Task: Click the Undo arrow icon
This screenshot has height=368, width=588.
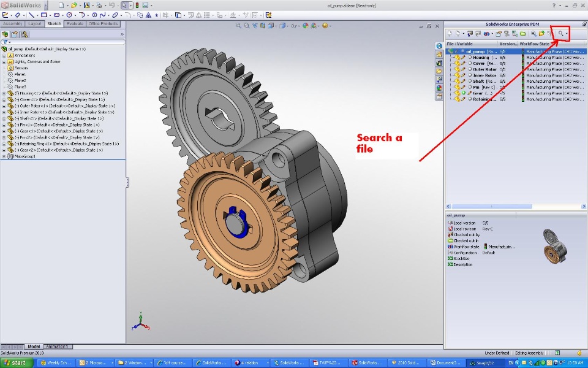Action: pyautogui.click(x=111, y=6)
